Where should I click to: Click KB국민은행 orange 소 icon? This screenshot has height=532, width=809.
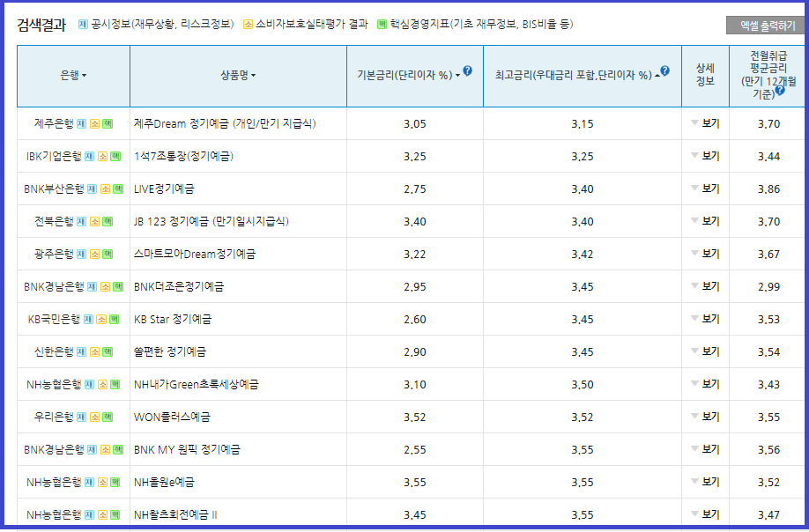pos(101,319)
